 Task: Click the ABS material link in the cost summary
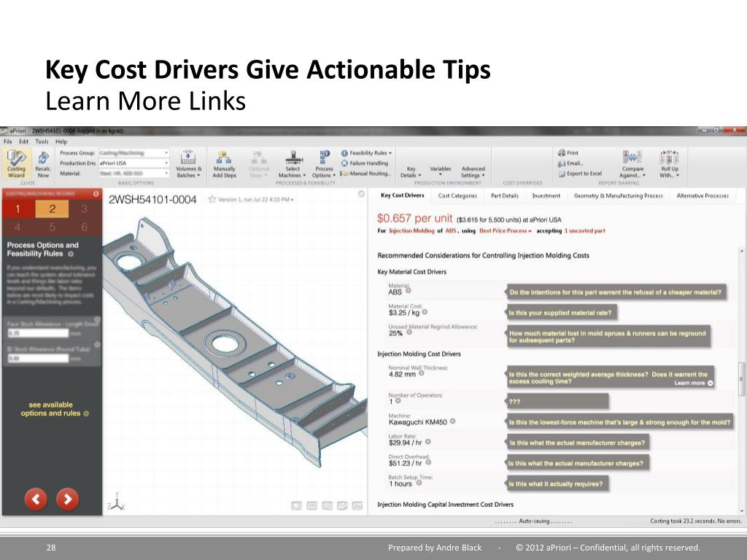click(451, 231)
